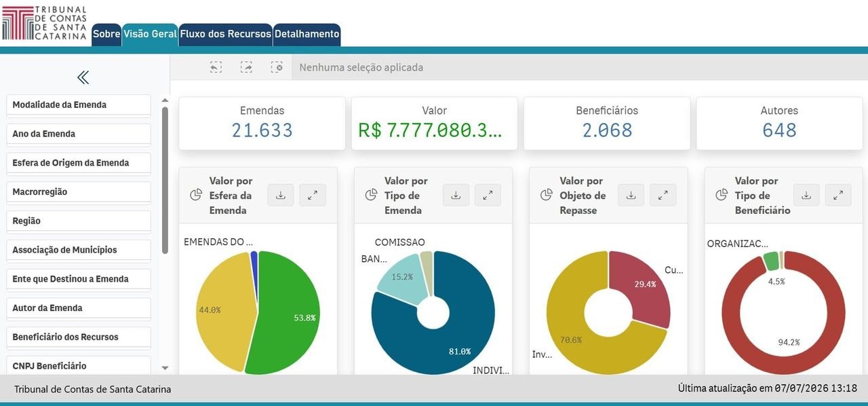Clear all selections icon

(277, 67)
